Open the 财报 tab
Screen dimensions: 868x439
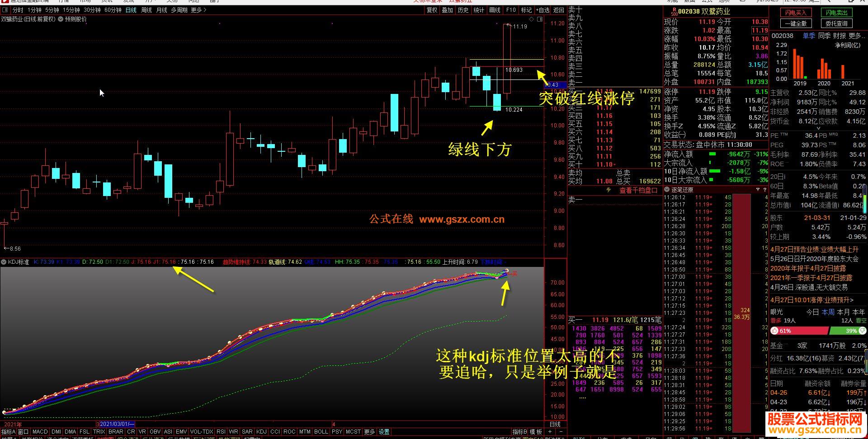(x=839, y=36)
